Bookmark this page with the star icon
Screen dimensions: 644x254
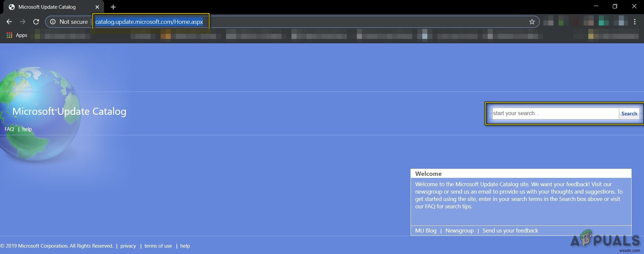coord(532,22)
